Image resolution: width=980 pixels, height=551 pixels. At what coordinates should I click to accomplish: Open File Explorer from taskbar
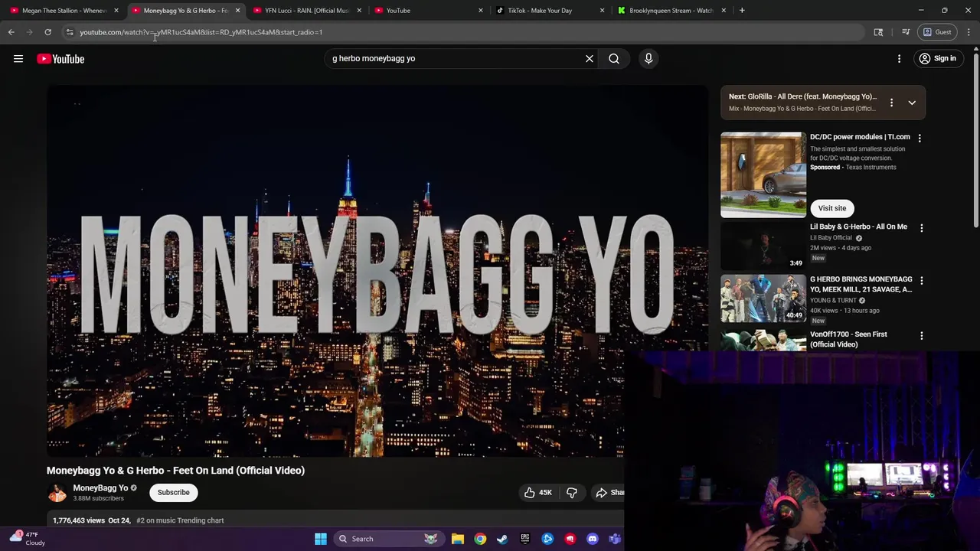(458, 539)
